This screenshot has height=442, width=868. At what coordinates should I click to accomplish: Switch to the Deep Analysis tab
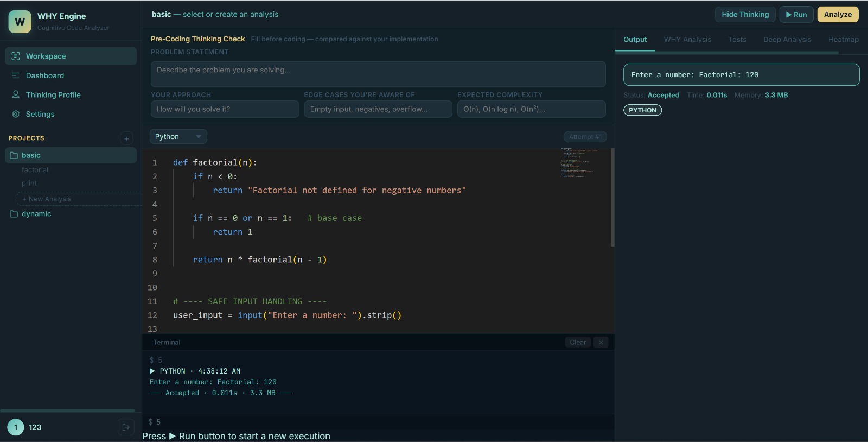[787, 40]
